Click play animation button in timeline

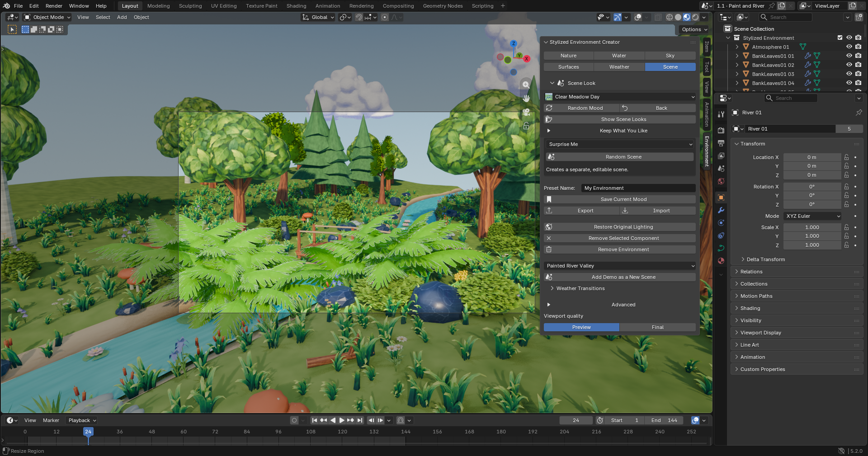342,420
